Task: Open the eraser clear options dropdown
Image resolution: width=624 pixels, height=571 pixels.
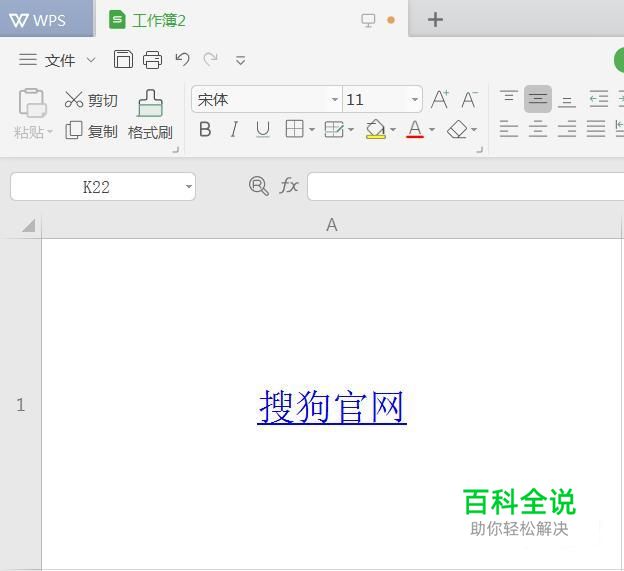Action: point(474,129)
